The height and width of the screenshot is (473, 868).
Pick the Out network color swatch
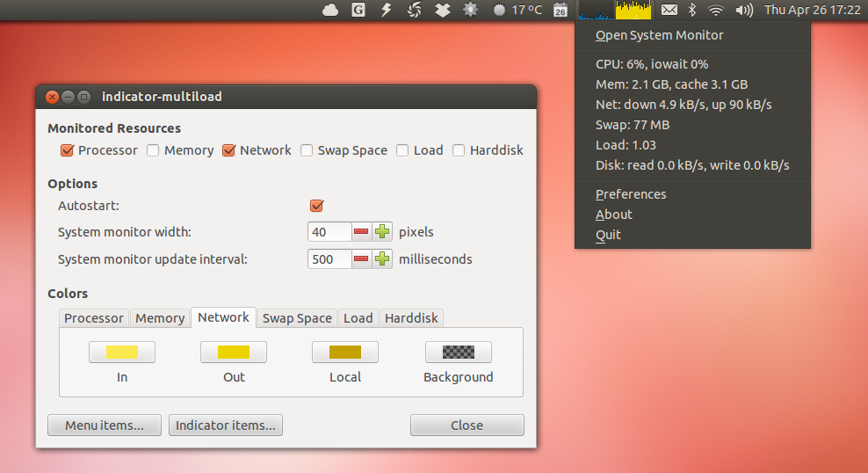pos(234,353)
